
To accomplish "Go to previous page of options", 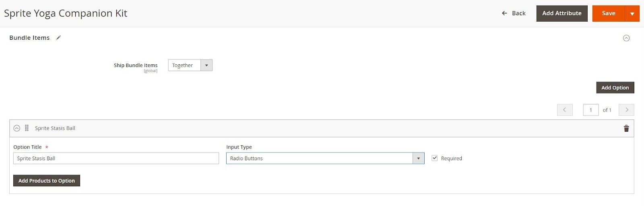I will tap(565, 110).
